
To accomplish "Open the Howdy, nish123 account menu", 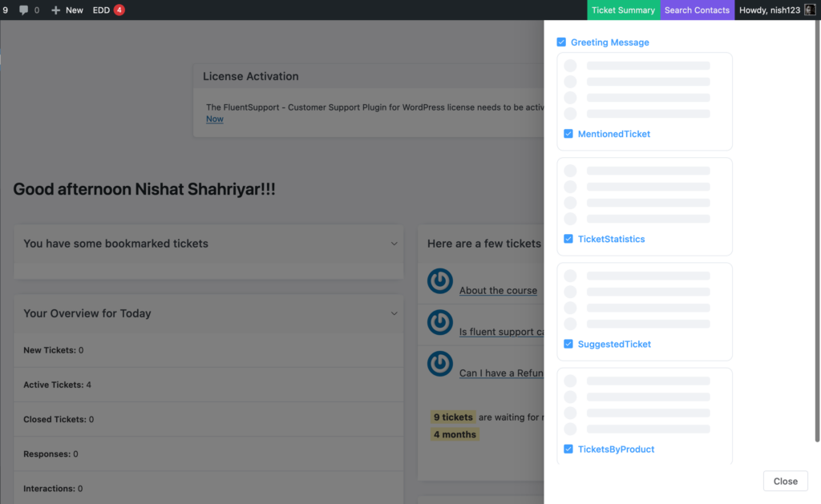I will point(777,10).
